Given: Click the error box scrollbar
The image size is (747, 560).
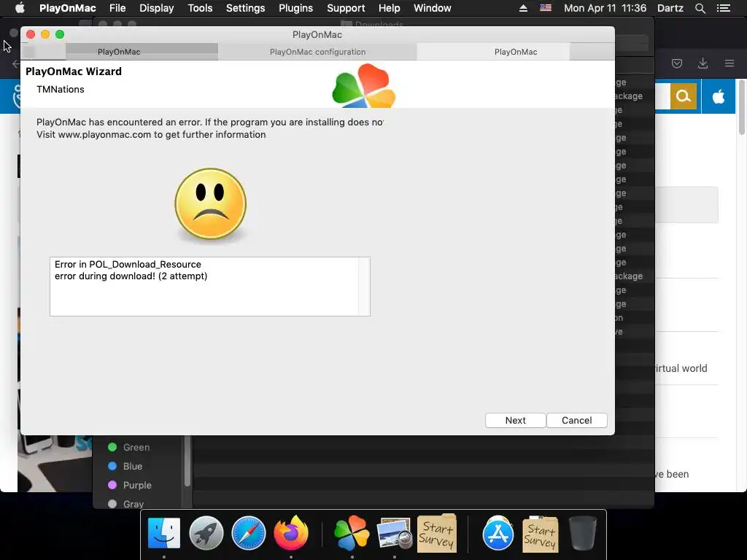Looking at the screenshot, I should click(x=364, y=286).
